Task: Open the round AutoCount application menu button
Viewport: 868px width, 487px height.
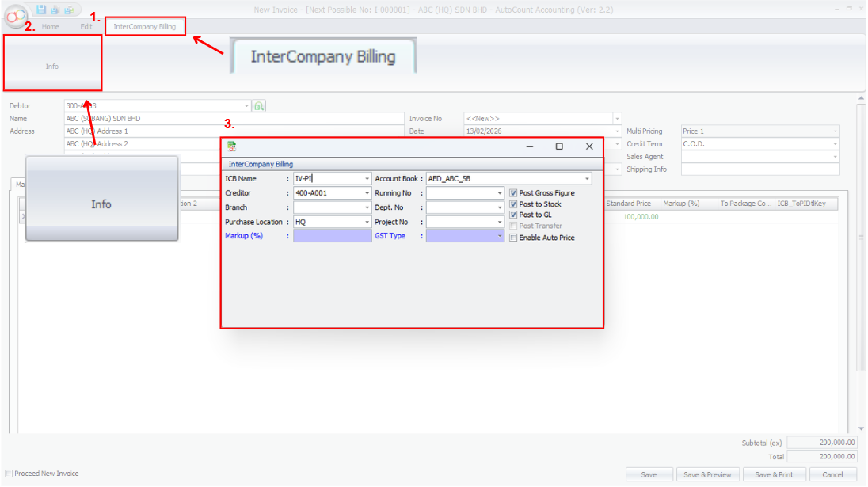Action: coord(14,16)
